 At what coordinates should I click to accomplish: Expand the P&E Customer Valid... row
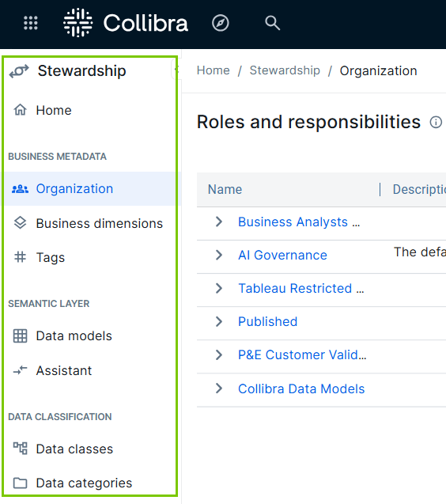point(219,354)
